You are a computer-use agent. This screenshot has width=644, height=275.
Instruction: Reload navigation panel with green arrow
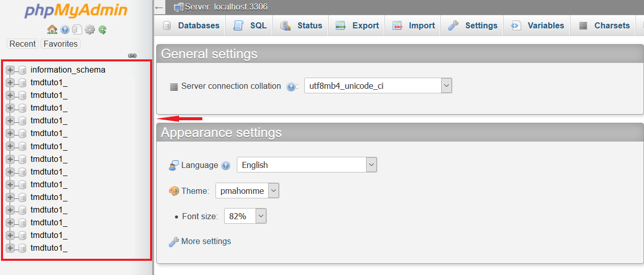(102, 30)
